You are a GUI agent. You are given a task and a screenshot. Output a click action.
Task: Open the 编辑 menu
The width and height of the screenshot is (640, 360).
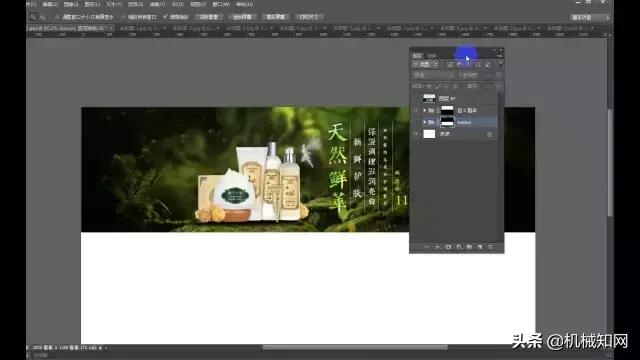coord(50,4)
